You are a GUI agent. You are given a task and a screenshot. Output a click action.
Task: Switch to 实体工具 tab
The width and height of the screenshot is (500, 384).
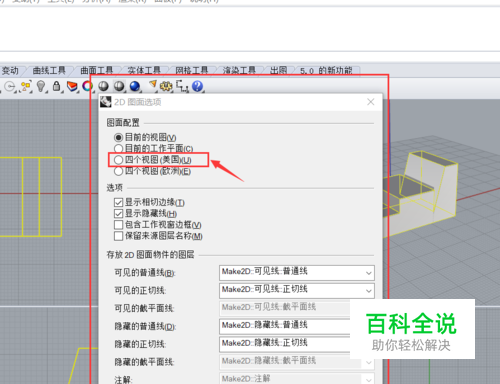click(144, 71)
